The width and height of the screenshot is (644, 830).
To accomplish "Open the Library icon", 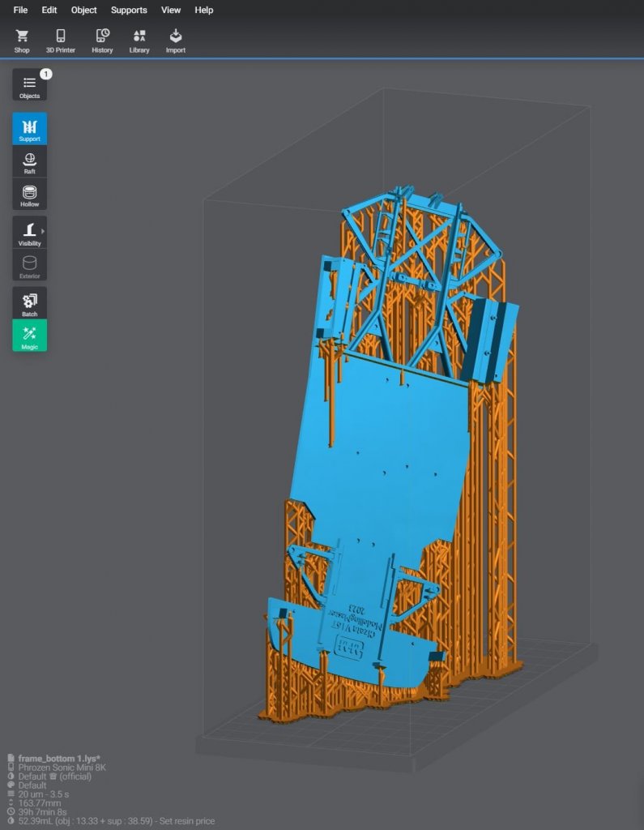I will pyautogui.click(x=139, y=41).
